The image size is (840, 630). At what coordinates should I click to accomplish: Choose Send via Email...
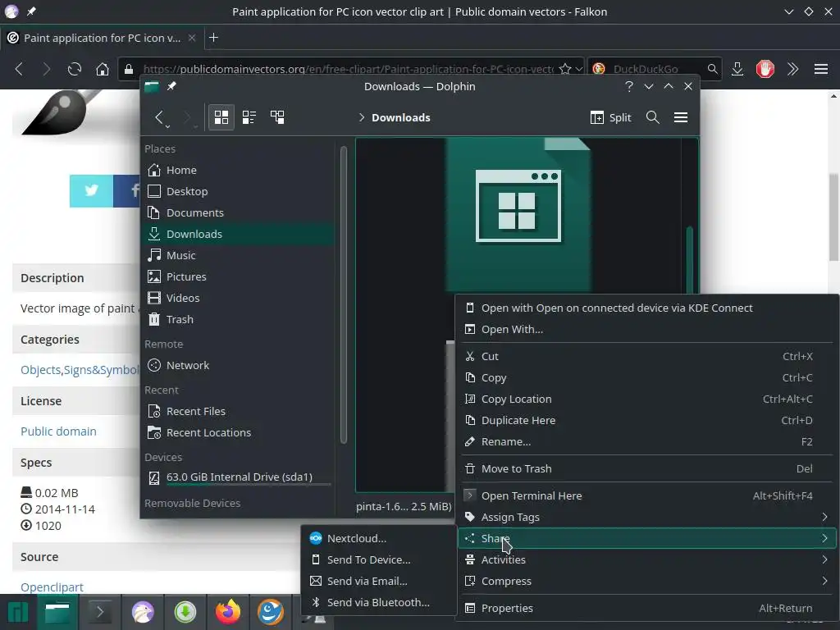379,582
